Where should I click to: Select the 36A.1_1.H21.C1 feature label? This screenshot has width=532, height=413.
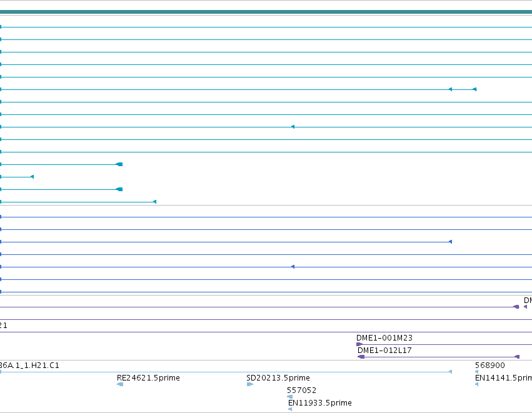(x=29, y=365)
